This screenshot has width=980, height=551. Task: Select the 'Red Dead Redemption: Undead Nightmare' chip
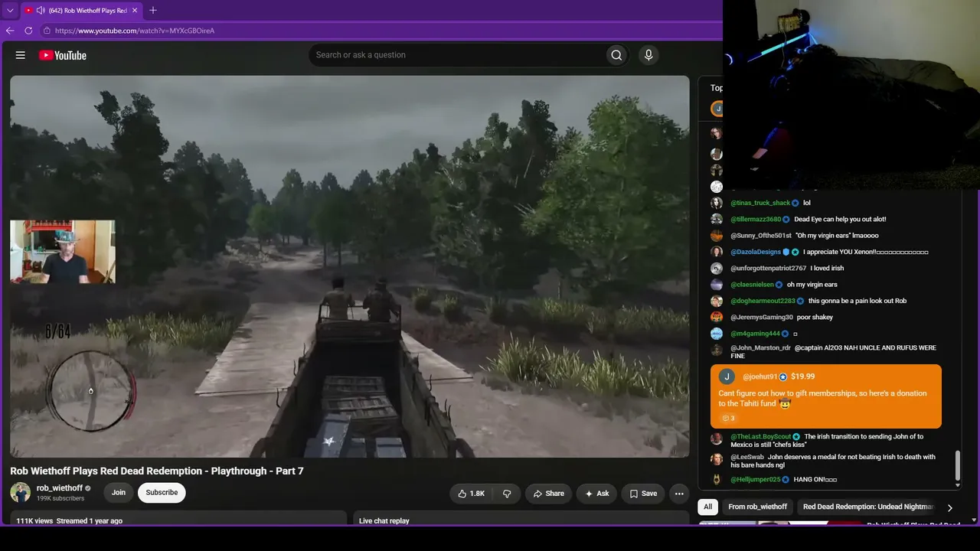[x=867, y=507]
